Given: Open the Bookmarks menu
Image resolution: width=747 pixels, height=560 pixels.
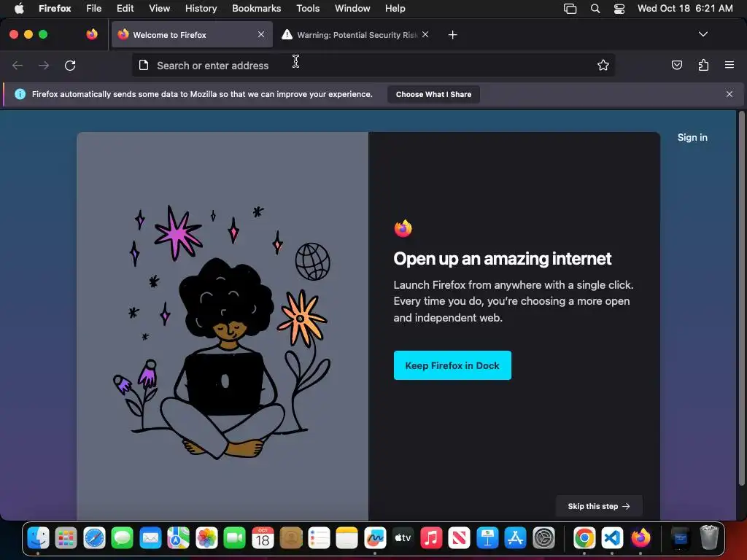Looking at the screenshot, I should (256, 8).
